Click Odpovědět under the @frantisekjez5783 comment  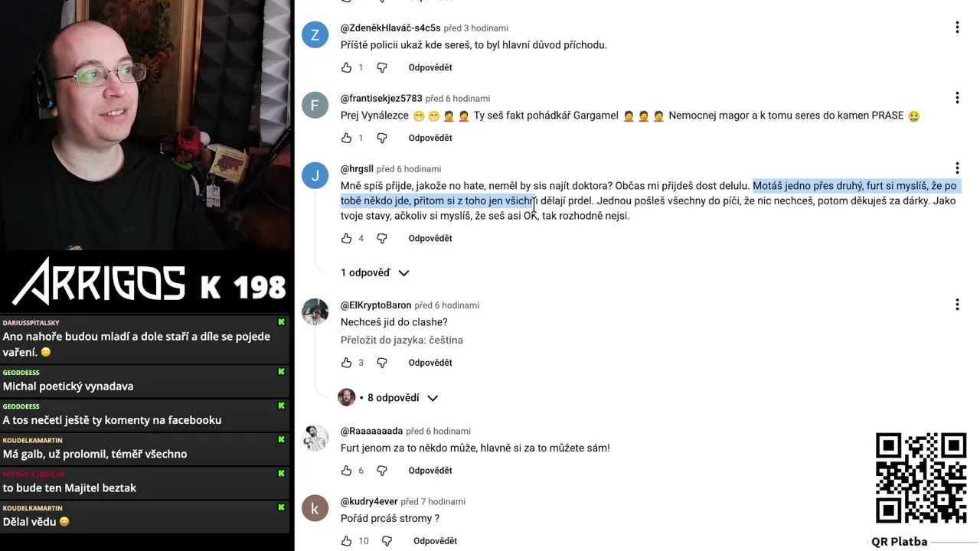[x=430, y=138]
